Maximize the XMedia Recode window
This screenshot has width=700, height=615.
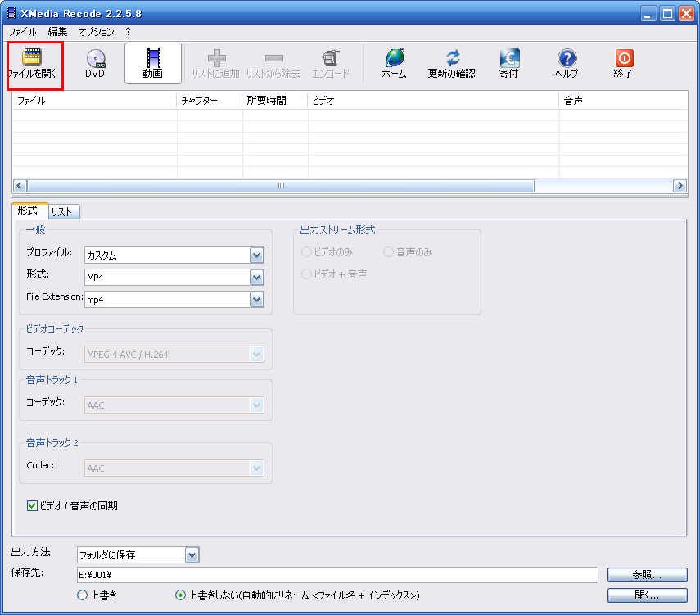pyautogui.click(x=667, y=13)
